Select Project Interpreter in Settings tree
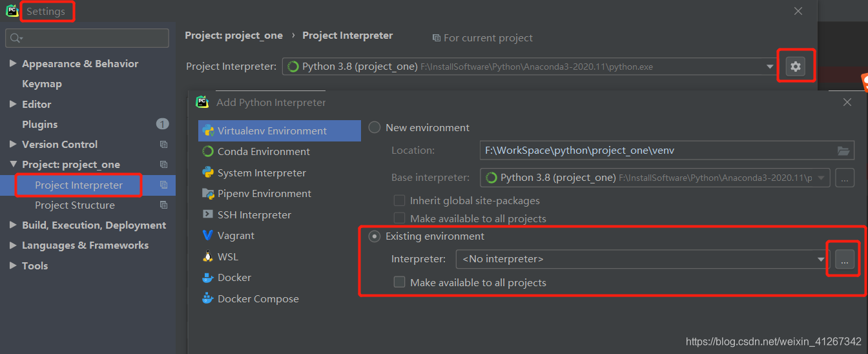Viewport: 868px width, 354px height. click(79, 185)
